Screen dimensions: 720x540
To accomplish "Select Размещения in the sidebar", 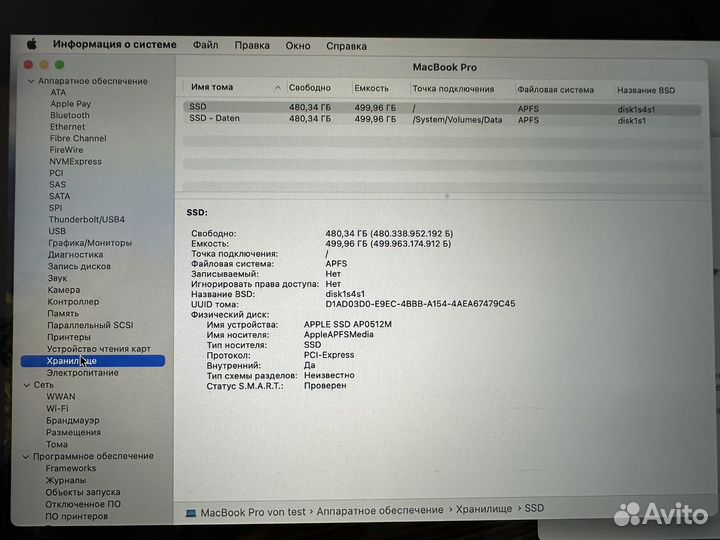I will tap(73, 433).
